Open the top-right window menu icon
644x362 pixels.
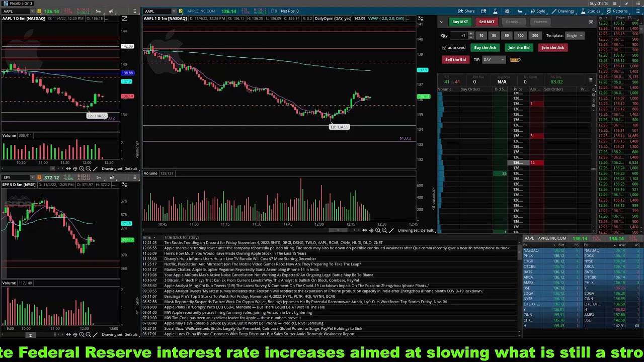point(637,4)
